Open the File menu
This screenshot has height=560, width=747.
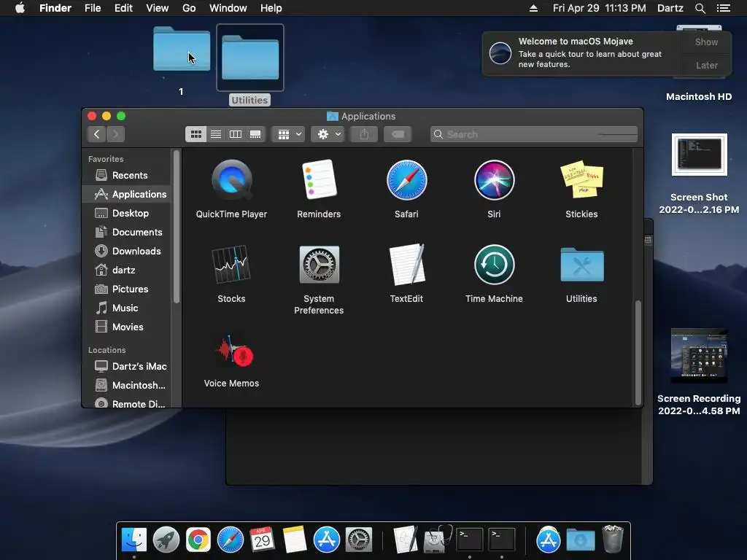click(93, 8)
